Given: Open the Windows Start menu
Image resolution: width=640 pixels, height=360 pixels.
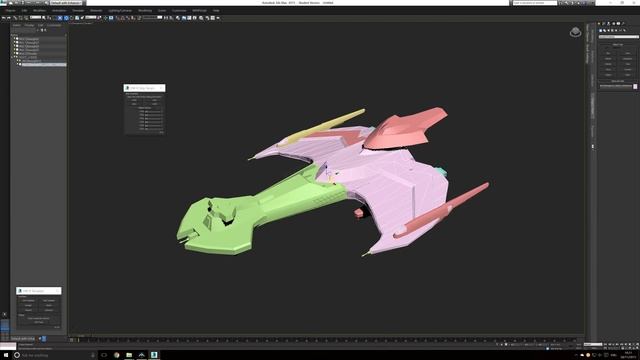Looking at the screenshot, I should point(6,355).
